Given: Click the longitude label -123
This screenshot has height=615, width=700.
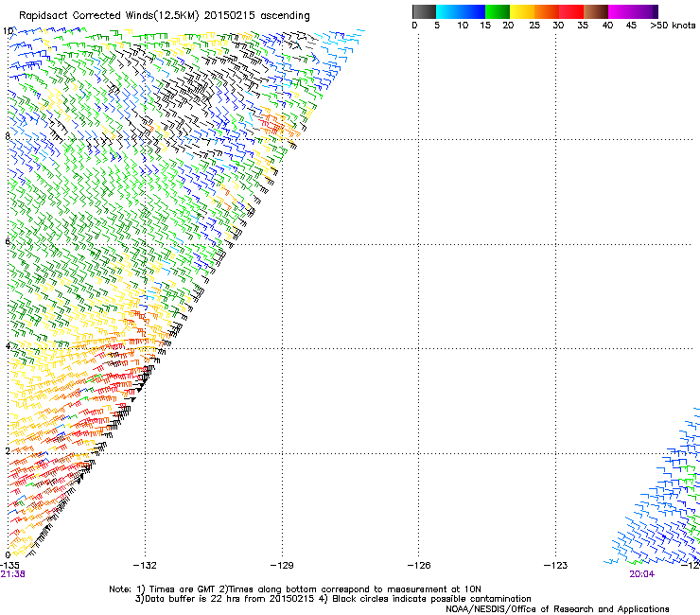Looking at the screenshot, I should [x=556, y=566].
